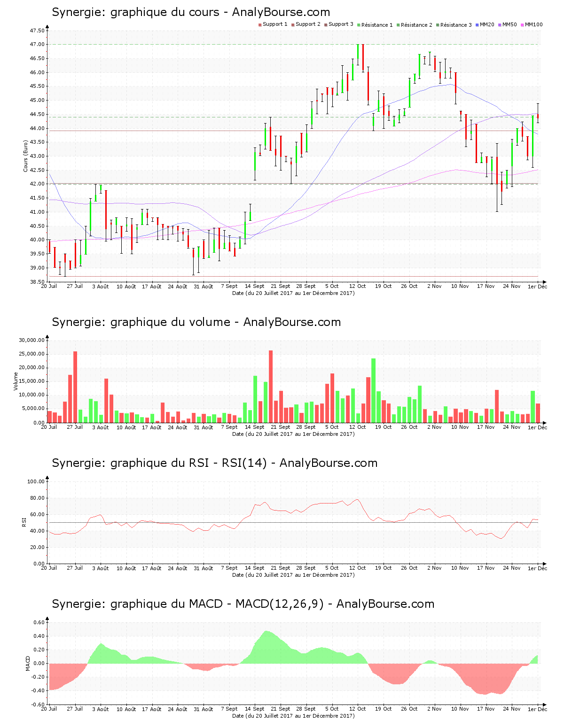Click the Support 2 legend entry
The width and height of the screenshot is (564, 728).
(x=305, y=24)
